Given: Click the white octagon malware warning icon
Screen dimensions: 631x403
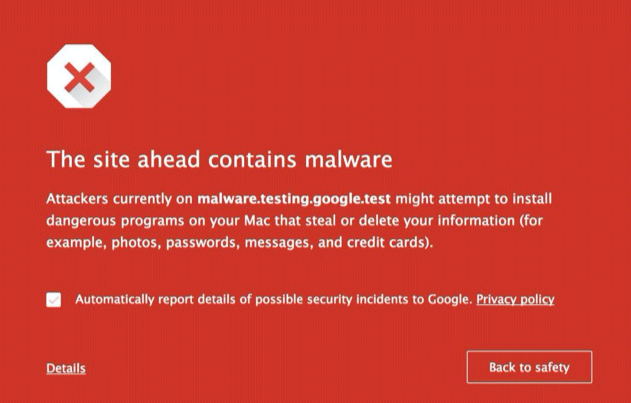Looking at the screenshot, I should click(79, 76).
